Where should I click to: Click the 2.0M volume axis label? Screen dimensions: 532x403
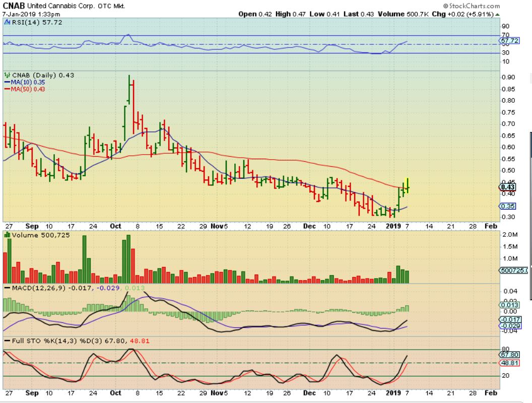(x=510, y=235)
